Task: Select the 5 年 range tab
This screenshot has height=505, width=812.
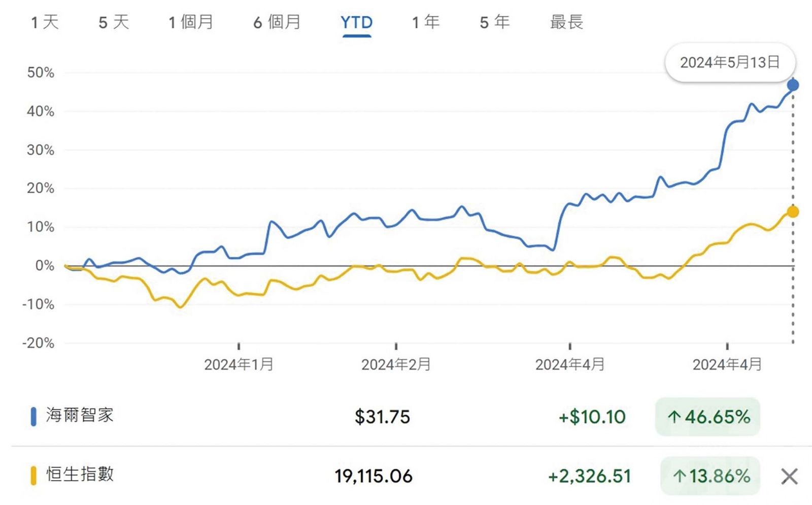Action: [494, 22]
